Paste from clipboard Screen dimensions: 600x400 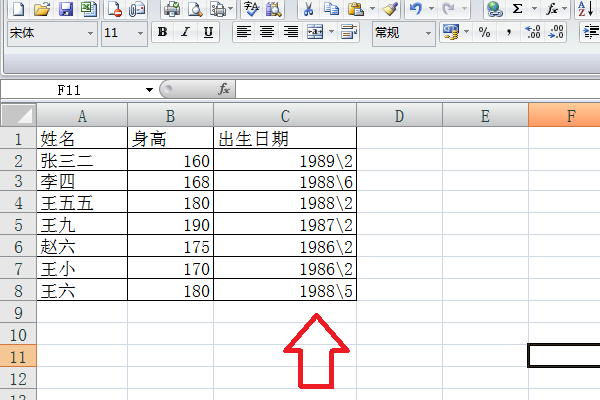pos(356,9)
